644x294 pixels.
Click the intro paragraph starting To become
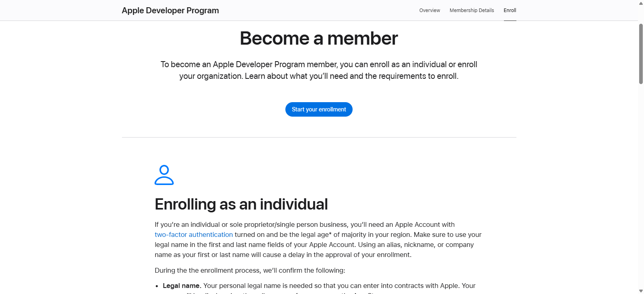[x=319, y=70]
